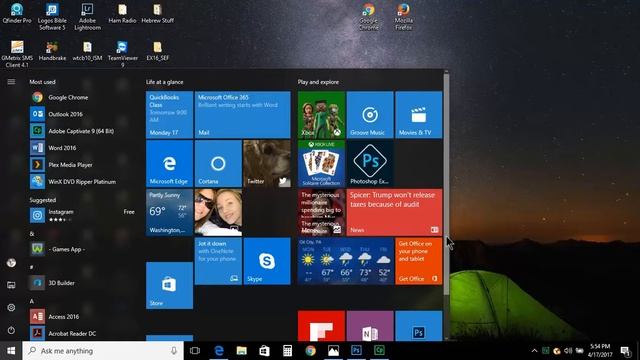
Task: Open the Cortana tile
Action: click(x=218, y=163)
